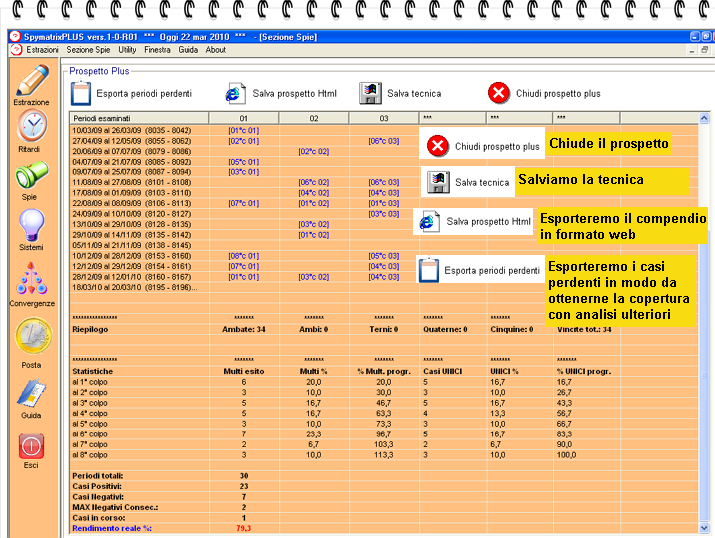Open the Guida book icon in sidebar
Viewport: 715px width, 538px height.
(31, 393)
